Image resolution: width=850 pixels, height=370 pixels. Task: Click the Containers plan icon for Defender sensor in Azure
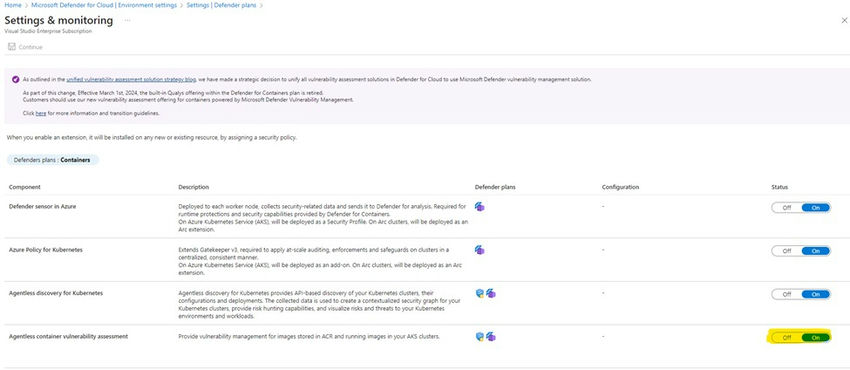click(479, 207)
